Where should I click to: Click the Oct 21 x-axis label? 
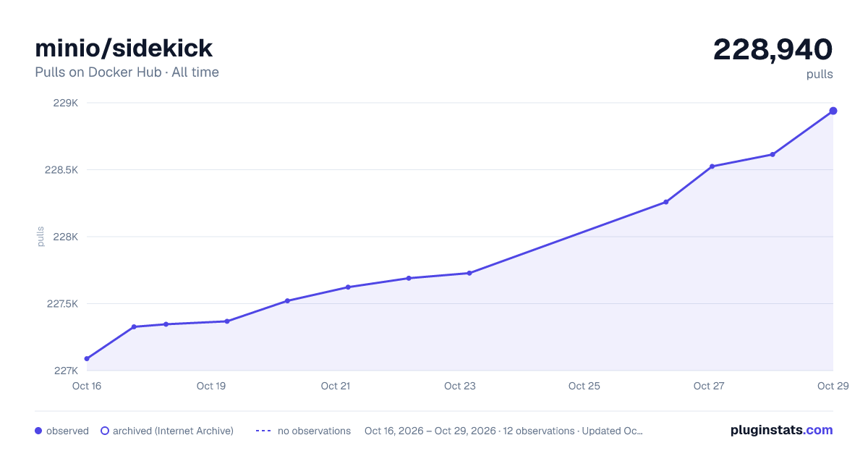(x=336, y=386)
